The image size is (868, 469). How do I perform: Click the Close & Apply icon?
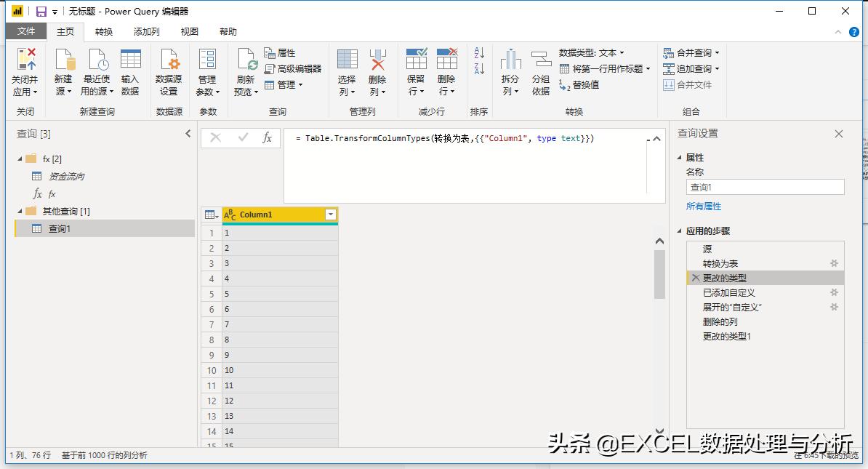27,59
